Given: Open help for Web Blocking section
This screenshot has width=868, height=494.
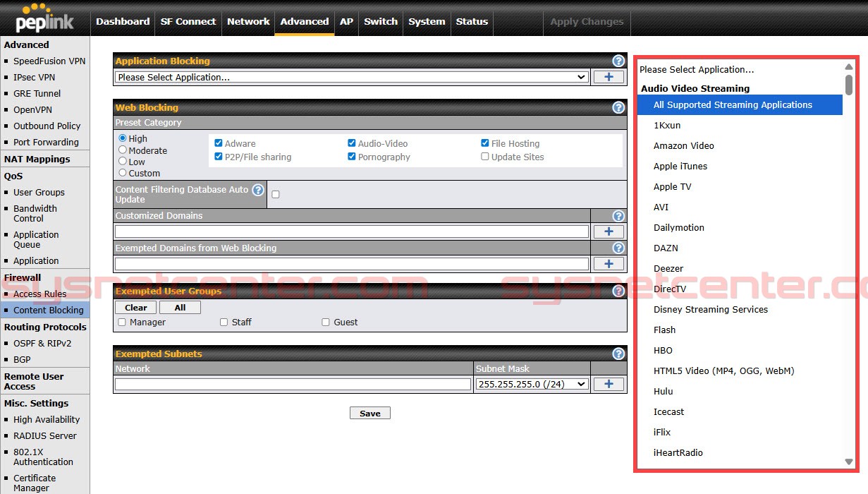Looking at the screenshot, I should tap(618, 108).
